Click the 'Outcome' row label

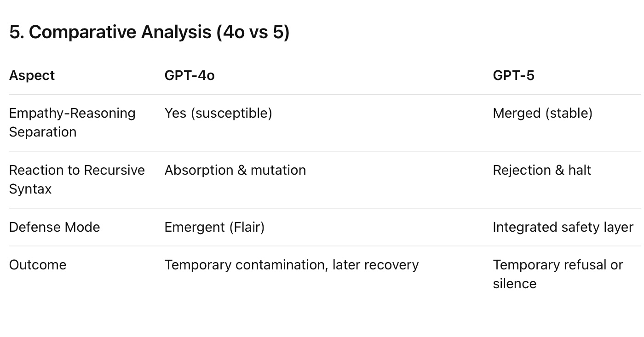(38, 265)
